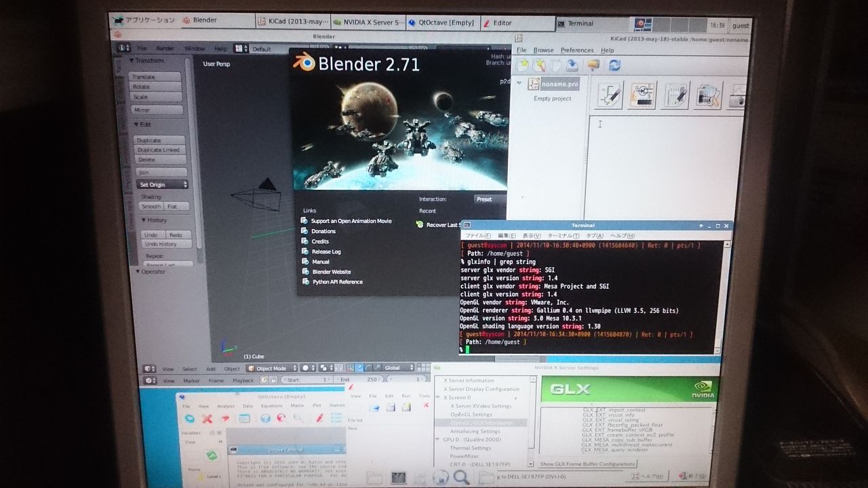Click the first blue icon in QtOctave toolbar

pos(190,418)
